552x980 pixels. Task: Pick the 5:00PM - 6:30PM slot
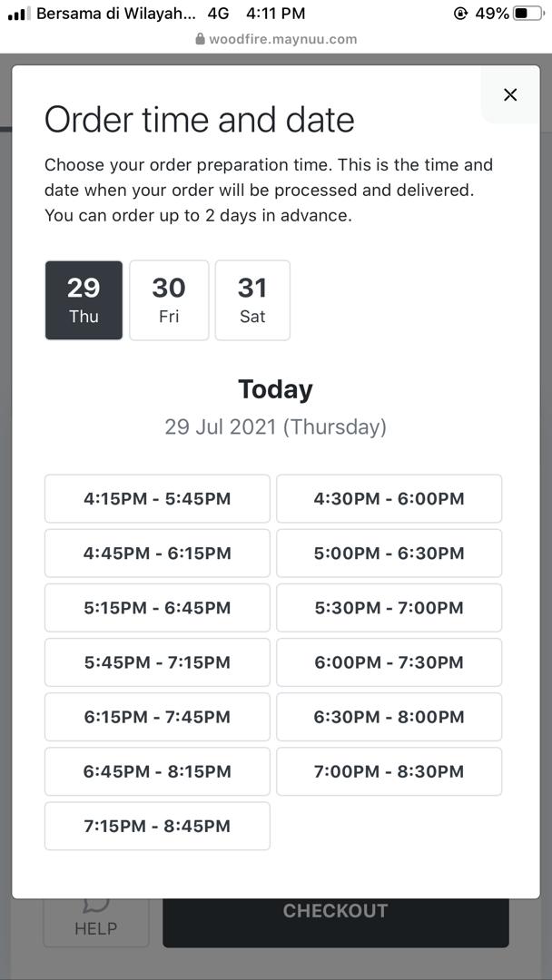pos(389,554)
